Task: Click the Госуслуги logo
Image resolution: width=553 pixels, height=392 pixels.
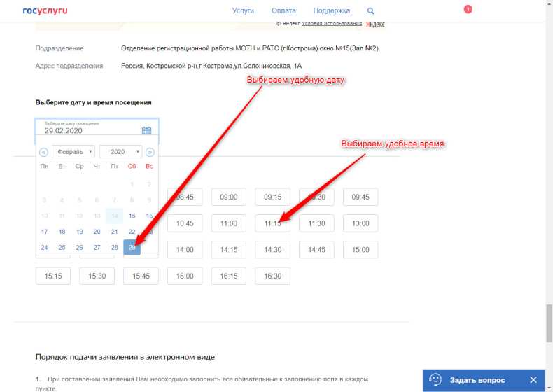Action: (x=45, y=11)
